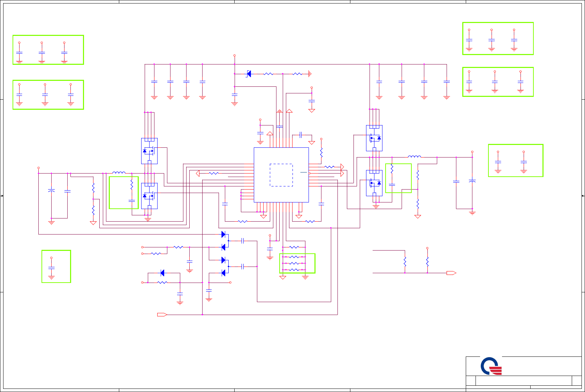This screenshot has height=392, width=585.
Task: Click the sideways ground symbol ending top resistor chain
Action: tap(310, 74)
